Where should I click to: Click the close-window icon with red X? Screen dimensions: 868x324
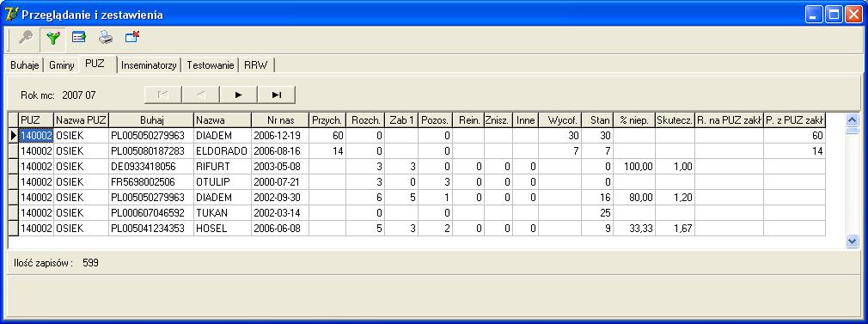coord(132,38)
